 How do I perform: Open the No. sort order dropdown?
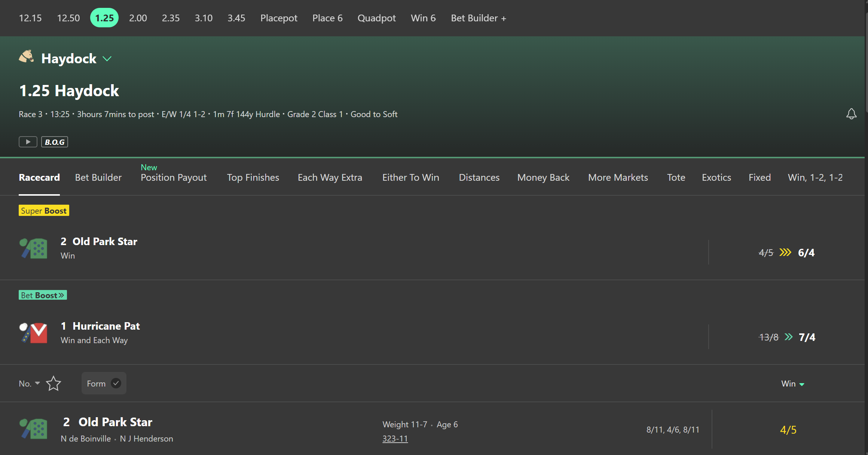(x=29, y=383)
